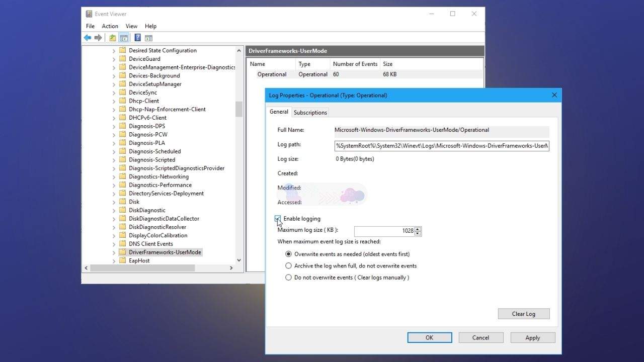Expand the DeviceManagement-Enterprise-Diagnostics node
The image size is (644, 362).
114,67
